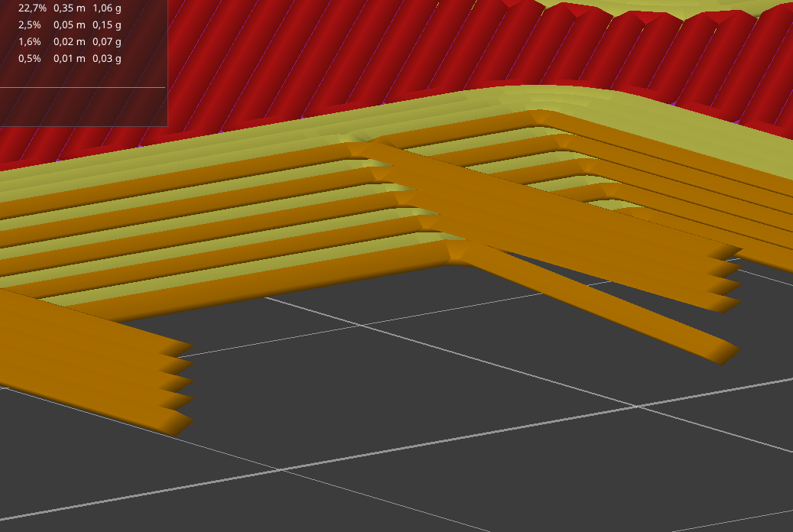Click the 1,6% percentage value in legend
The width and height of the screenshot is (793, 532).
click(29, 41)
